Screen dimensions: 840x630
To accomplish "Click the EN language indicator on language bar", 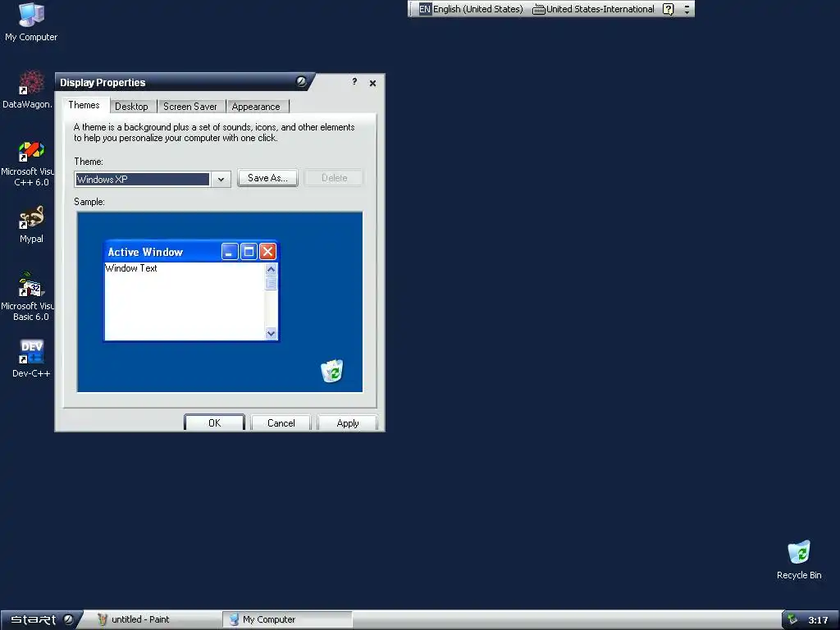I will (424, 9).
